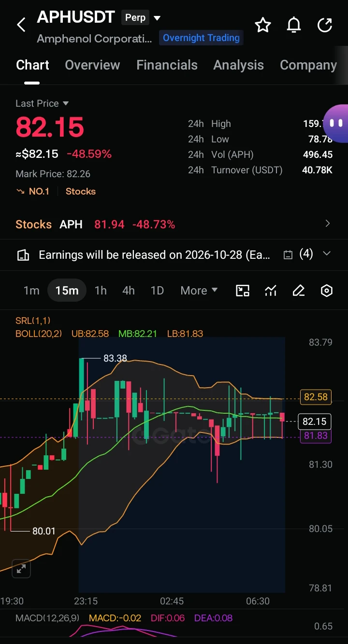The width and height of the screenshot is (348, 644).
Task: Switch to the Overview tab
Action: [x=92, y=65]
